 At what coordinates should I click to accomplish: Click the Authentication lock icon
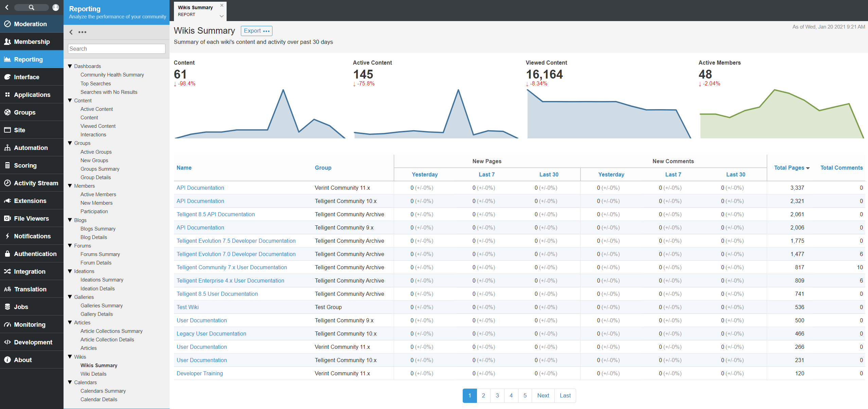[x=7, y=254]
